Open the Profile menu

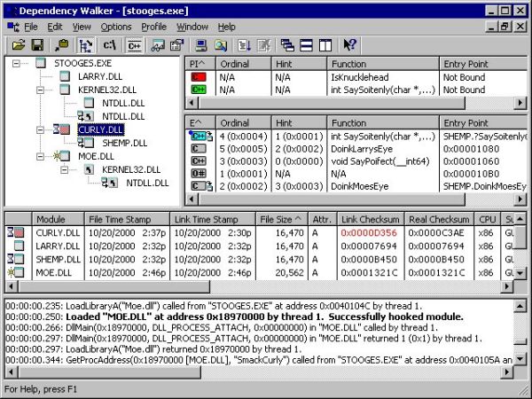[x=153, y=27]
